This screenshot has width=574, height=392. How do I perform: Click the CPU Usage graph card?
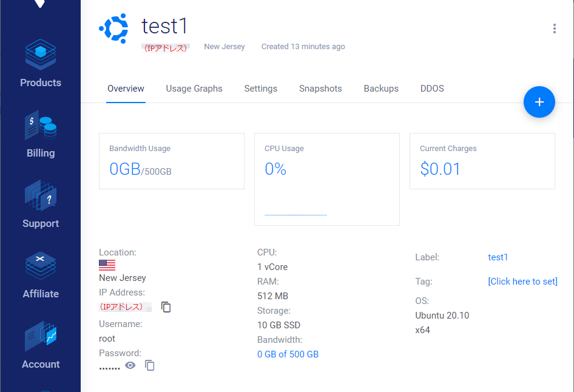327,180
